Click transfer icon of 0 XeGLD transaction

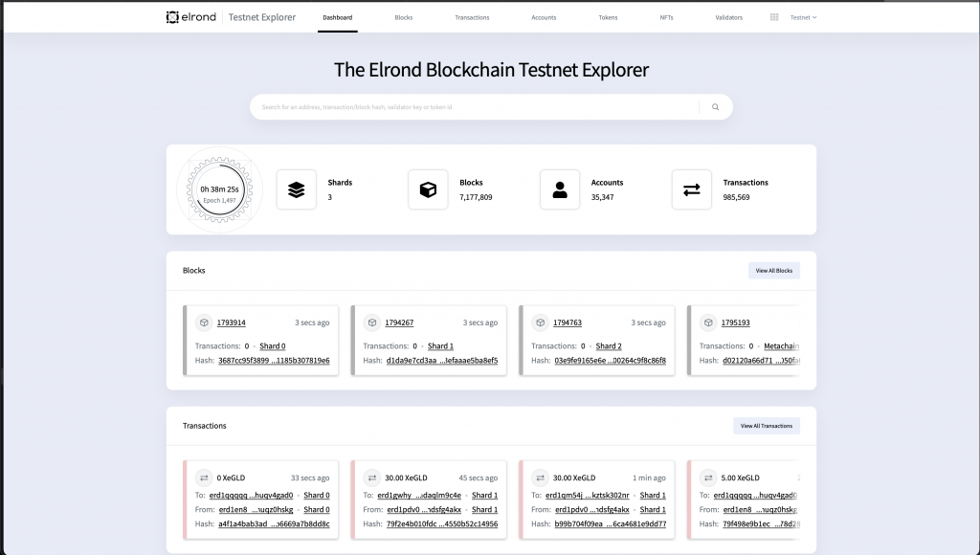coord(204,477)
